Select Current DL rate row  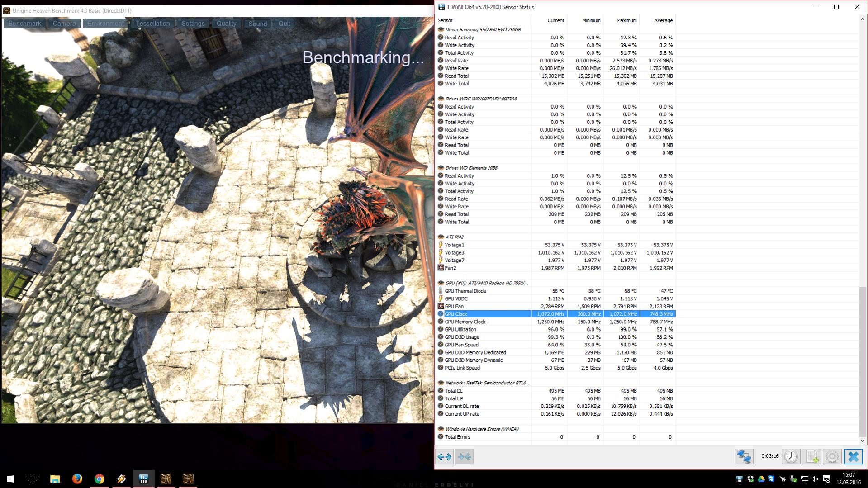tap(556, 406)
